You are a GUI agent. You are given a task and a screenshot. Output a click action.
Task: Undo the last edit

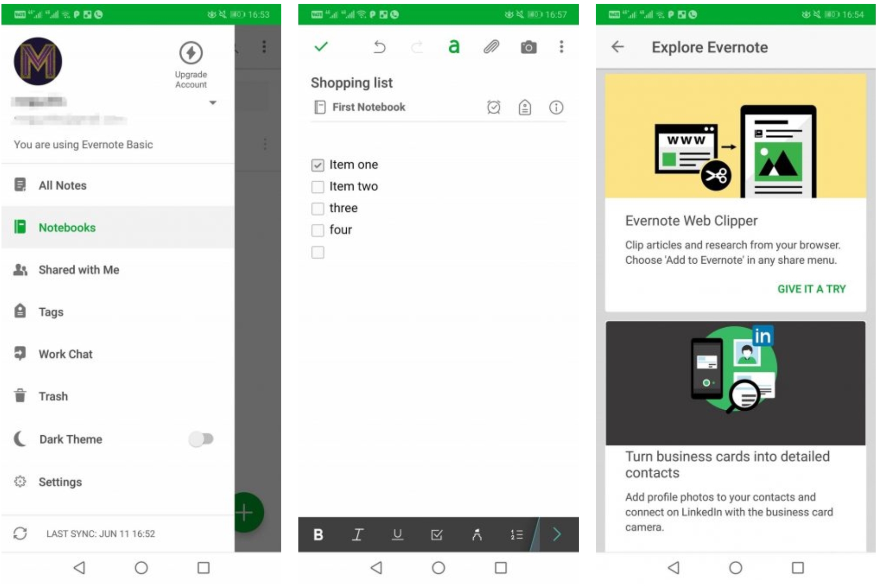pyautogui.click(x=379, y=47)
